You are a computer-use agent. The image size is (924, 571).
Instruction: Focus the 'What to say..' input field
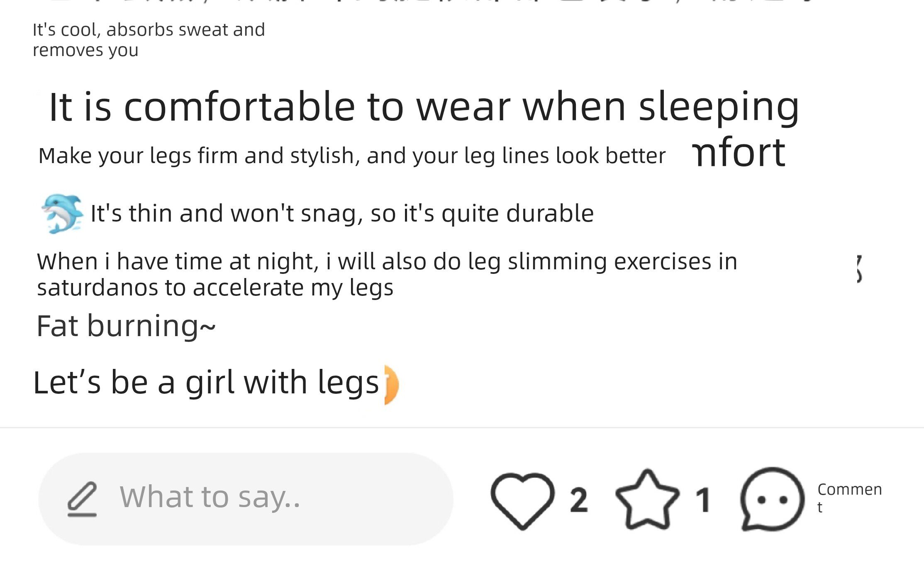tap(266, 498)
